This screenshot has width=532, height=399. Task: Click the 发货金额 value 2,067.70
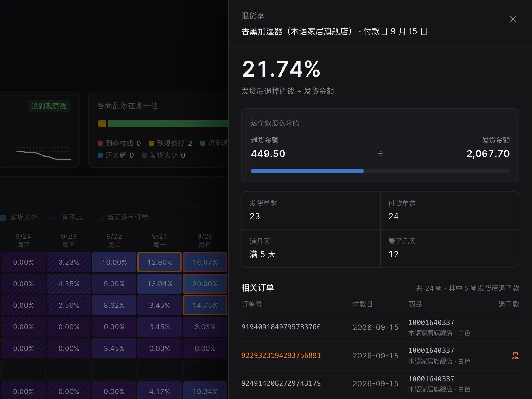[x=488, y=154]
